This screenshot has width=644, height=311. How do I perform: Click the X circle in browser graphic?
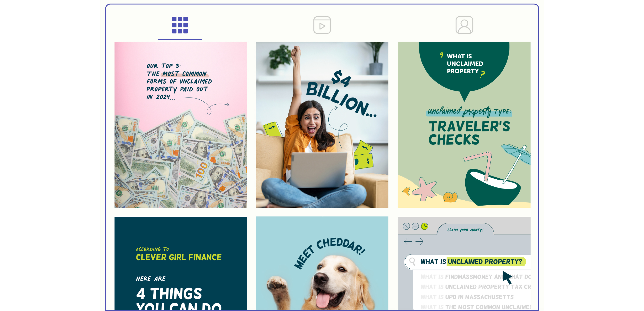pyautogui.click(x=406, y=226)
